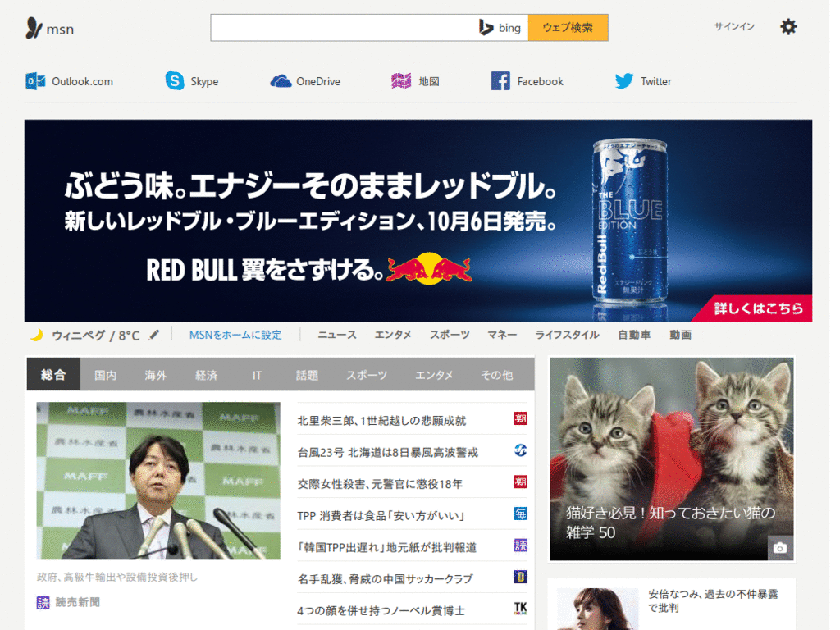This screenshot has width=840, height=630.
Task: Click the moon weather icon
Action: [36, 336]
